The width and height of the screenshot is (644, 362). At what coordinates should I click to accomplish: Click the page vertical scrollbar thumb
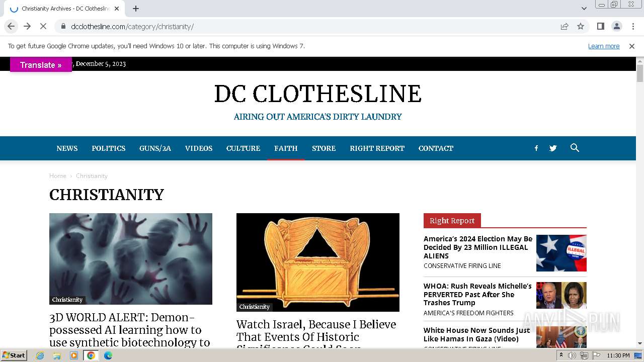tap(640, 73)
